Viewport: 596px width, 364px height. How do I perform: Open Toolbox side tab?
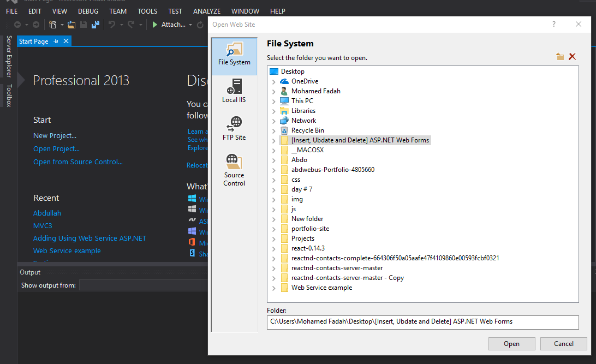(x=9, y=96)
